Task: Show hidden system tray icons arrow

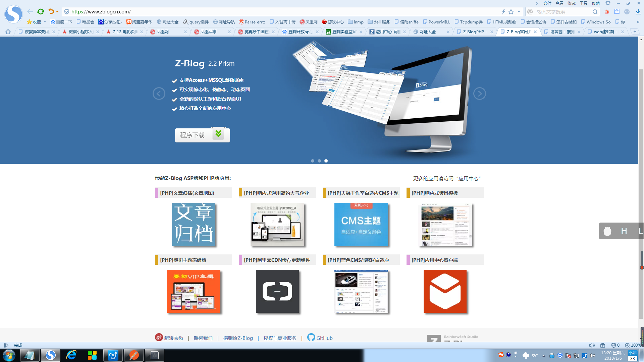Action: pyautogui.click(x=544, y=356)
